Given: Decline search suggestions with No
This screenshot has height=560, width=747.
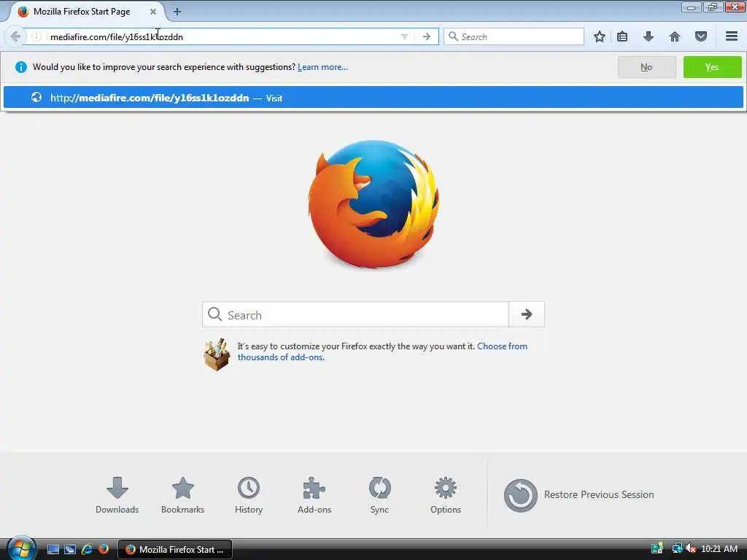Looking at the screenshot, I should (x=646, y=67).
